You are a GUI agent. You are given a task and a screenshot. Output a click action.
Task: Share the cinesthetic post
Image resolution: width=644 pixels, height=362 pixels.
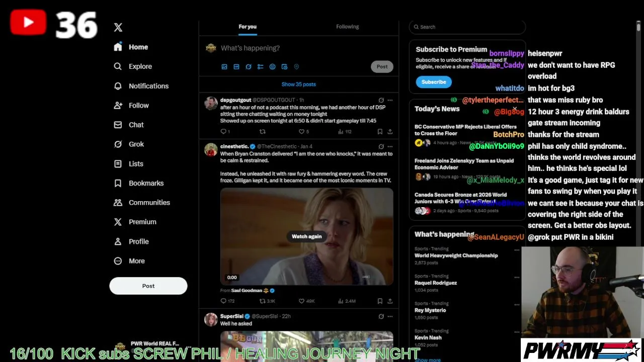[390, 301]
